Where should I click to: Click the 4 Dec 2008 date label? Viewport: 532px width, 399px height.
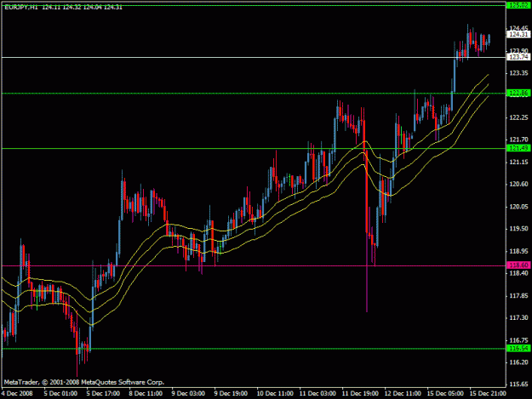(x=17, y=393)
